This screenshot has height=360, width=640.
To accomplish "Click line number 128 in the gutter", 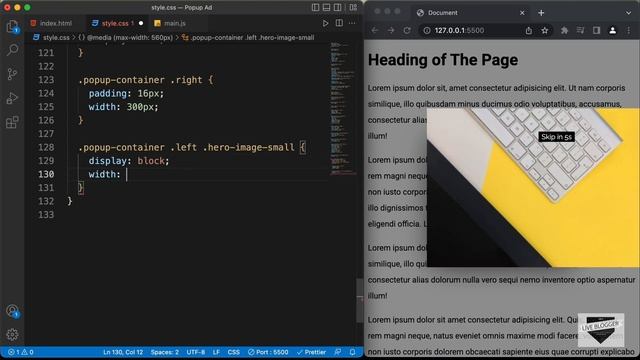I will [x=46, y=147].
